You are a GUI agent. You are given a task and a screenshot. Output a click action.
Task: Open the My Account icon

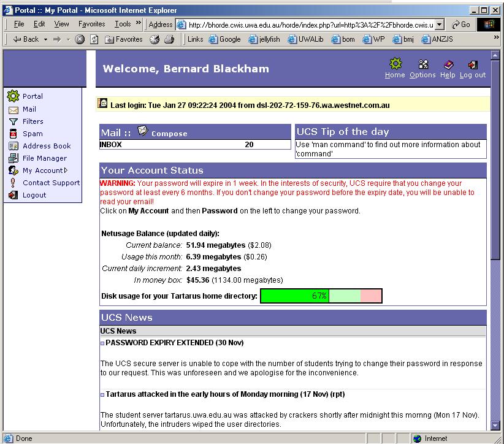[13, 170]
